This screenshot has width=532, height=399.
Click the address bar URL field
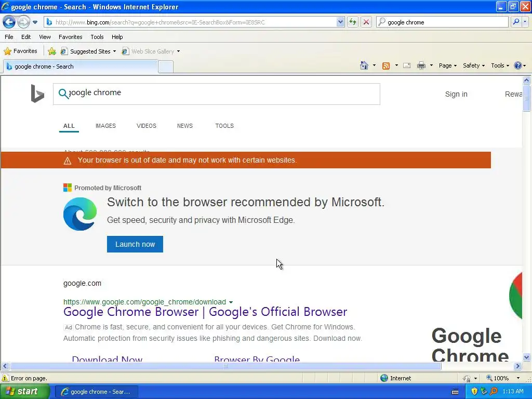[x=190, y=22]
